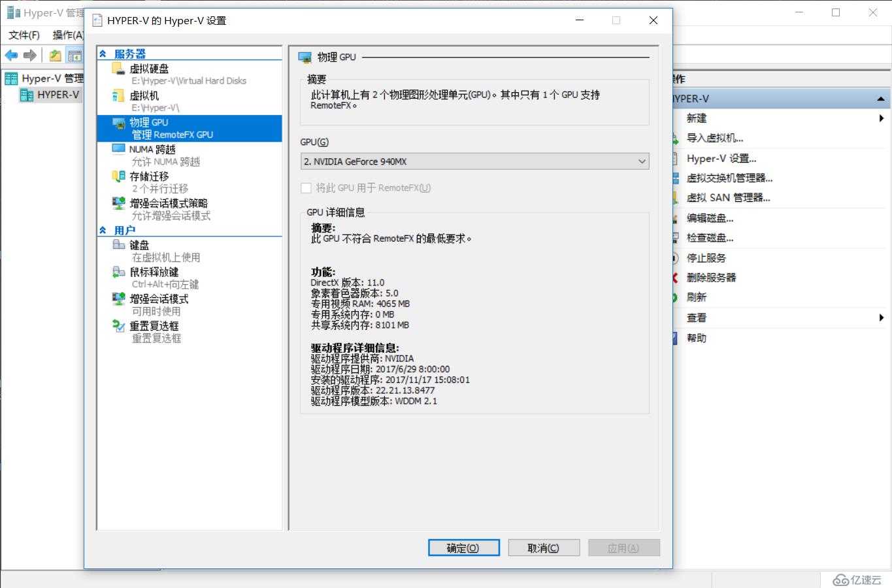
Task: Collapse the HYPER-V actions header arrow
Action: pyautogui.click(x=881, y=99)
